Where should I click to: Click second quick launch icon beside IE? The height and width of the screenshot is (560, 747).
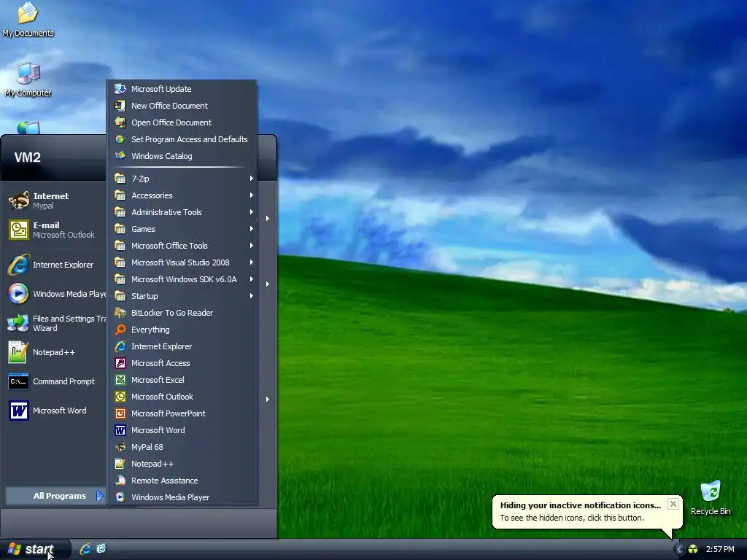pos(101,549)
